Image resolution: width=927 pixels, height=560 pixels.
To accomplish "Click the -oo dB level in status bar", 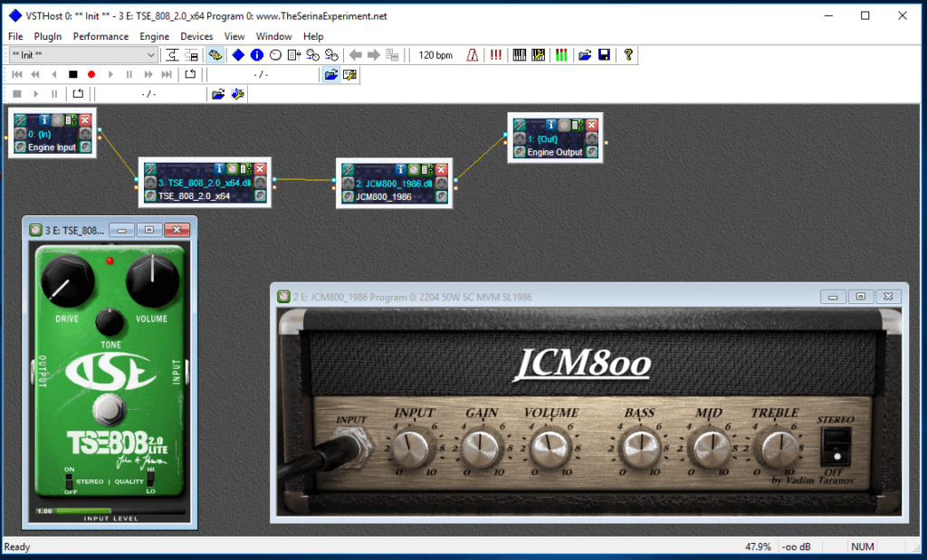I will (x=796, y=546).
